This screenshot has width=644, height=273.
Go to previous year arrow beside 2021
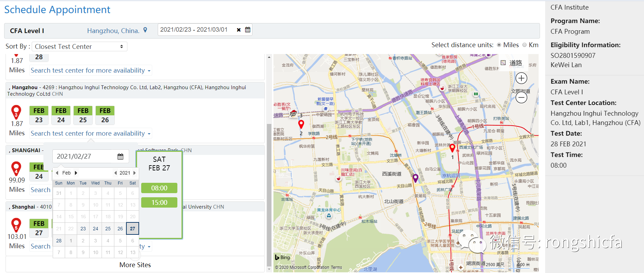(x=115, y=173)
